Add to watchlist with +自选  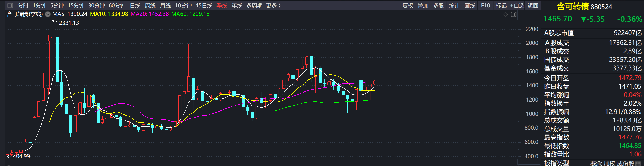click(517, 6)
